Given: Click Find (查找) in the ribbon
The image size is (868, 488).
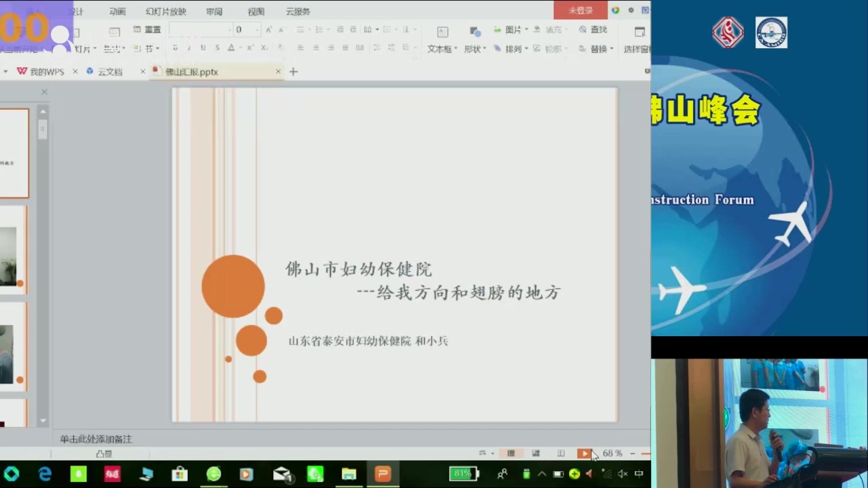Looking at the screenshot, I should [593, 30].
